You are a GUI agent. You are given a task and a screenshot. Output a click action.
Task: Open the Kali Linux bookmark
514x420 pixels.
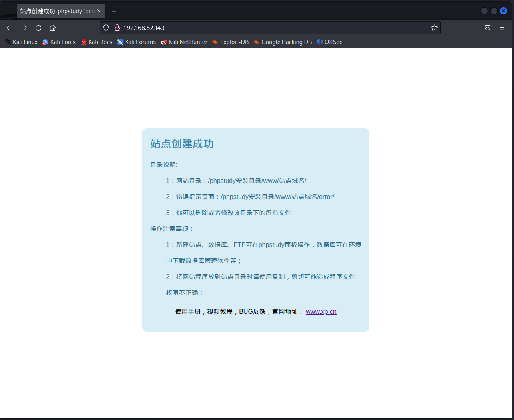pyautogui.click(x=21, y=42)
